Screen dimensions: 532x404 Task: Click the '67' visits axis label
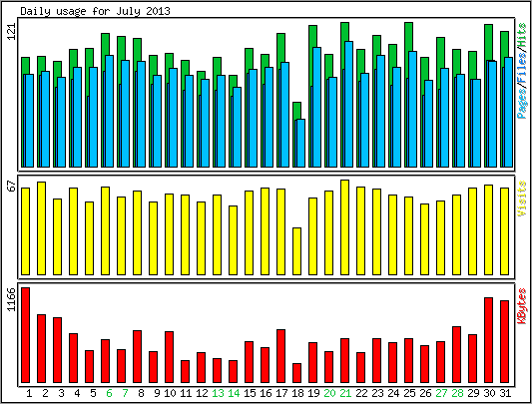tap(12, 187)
